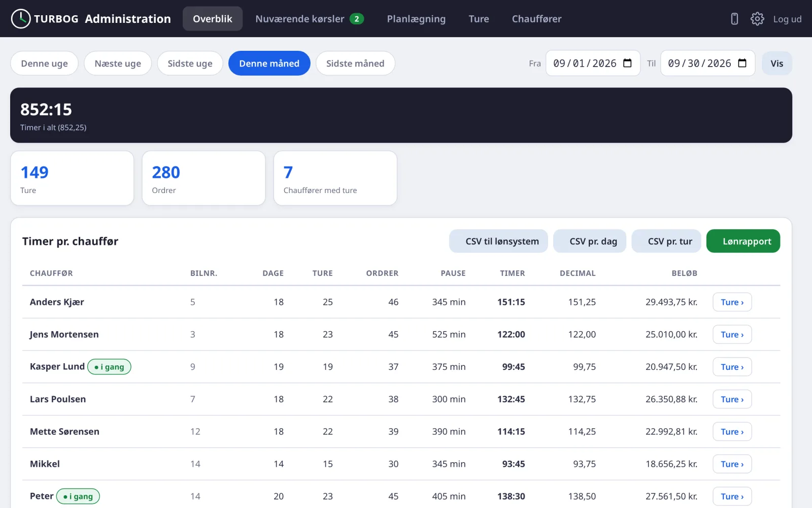Open Ture for Mikkel
Viewport: 812px width, 508px height.
pos(732,464)
